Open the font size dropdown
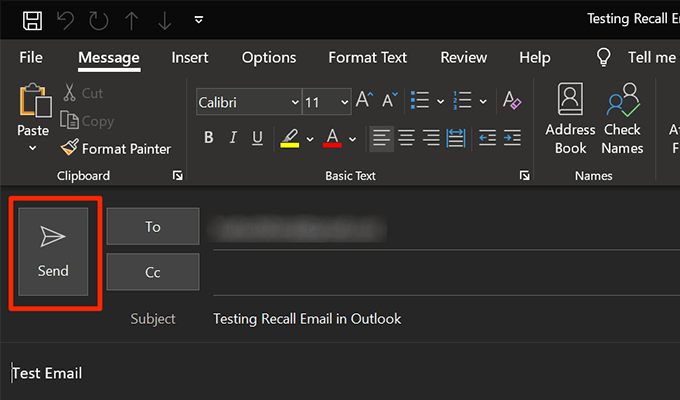Screen dimensions: 680x400 click(344, 102)
